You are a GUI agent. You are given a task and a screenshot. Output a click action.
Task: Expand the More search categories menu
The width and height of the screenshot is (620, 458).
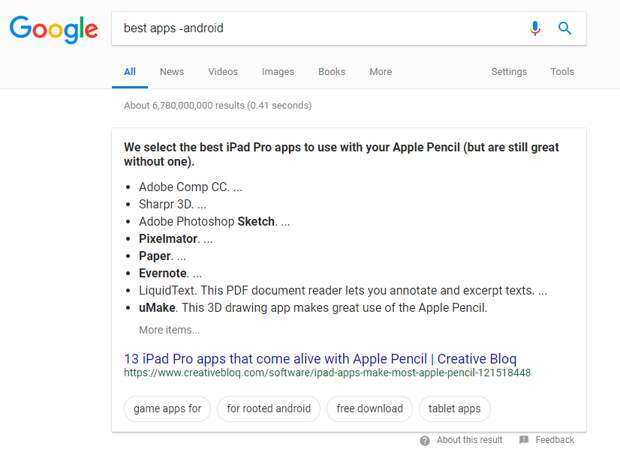click(x=380, y=72)
